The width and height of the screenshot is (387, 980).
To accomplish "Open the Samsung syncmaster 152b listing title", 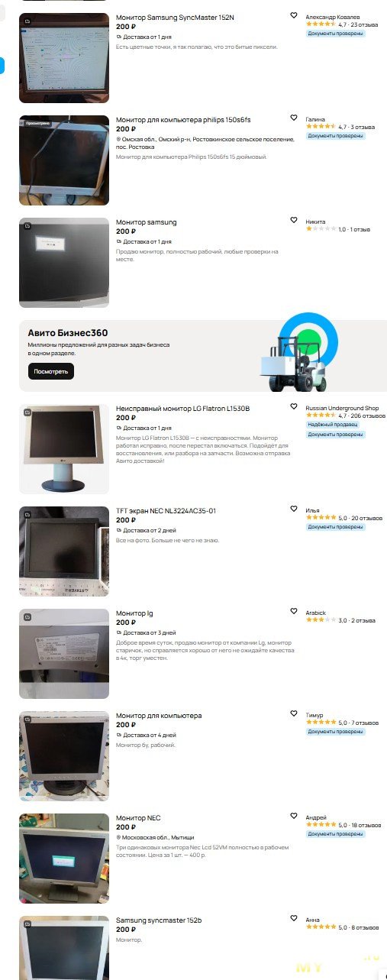I will [x=159, y=920].
